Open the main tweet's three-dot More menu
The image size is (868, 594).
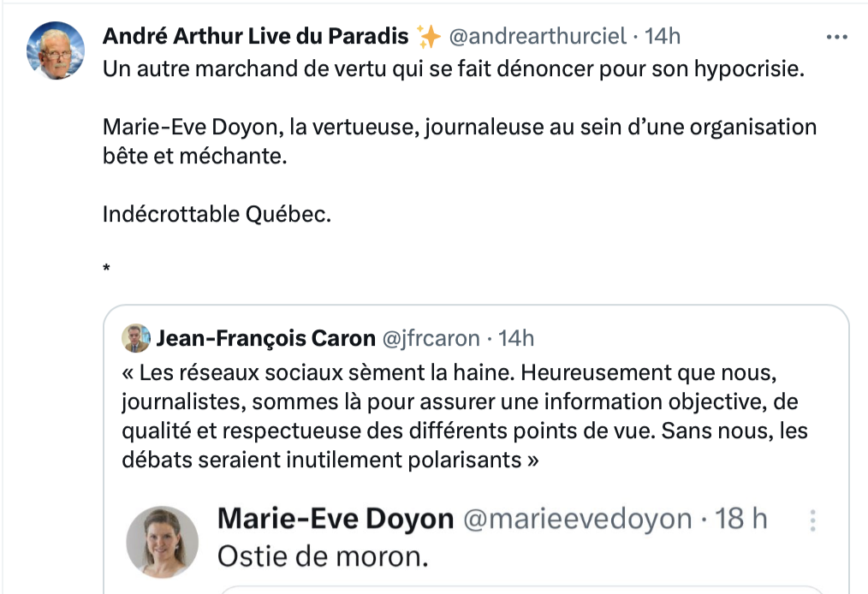[x=835, y=38]
